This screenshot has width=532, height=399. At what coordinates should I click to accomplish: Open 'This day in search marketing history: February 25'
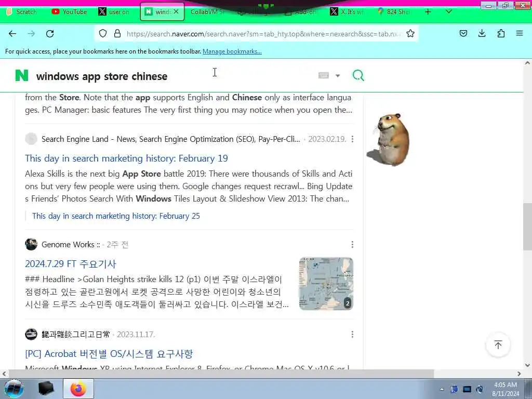116,216
